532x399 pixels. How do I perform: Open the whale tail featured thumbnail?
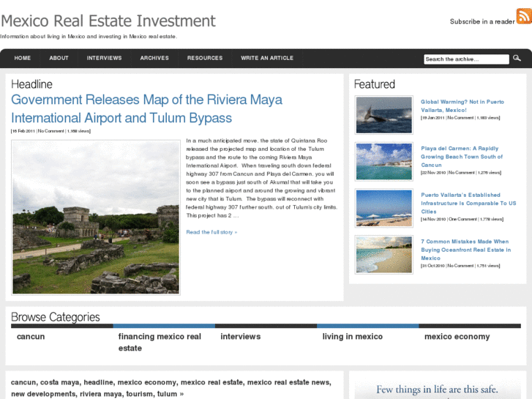[x=383, y=115]
